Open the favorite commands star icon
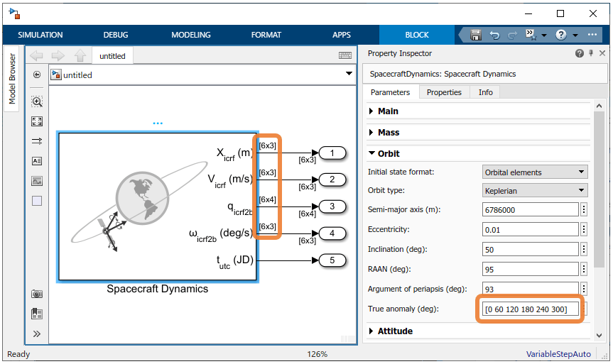The width and height of the screenshot is (613, 364). coord(531,35)
